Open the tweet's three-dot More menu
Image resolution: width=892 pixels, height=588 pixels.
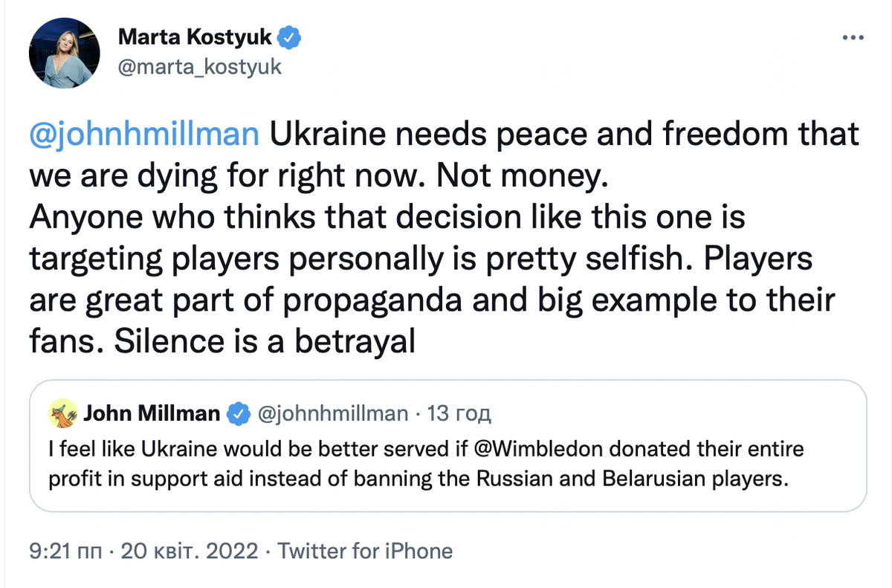[853, 39]
